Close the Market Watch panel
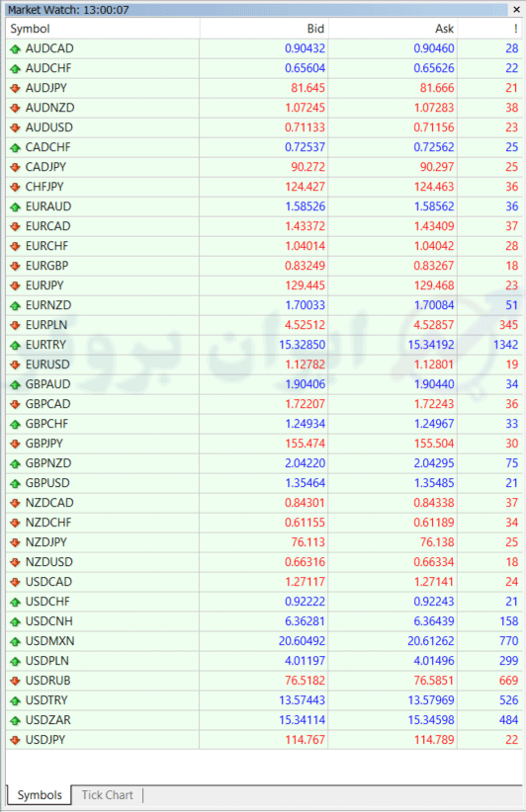 coord(516,9)
